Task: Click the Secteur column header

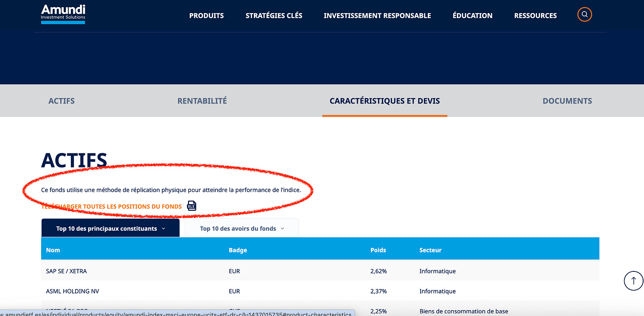Action: point(430,250)
